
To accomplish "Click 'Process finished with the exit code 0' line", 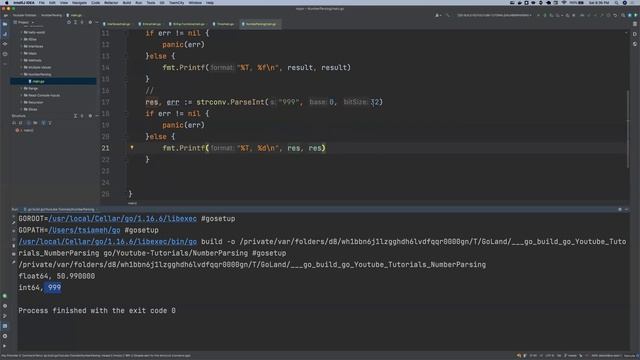I will pos(97,311).
